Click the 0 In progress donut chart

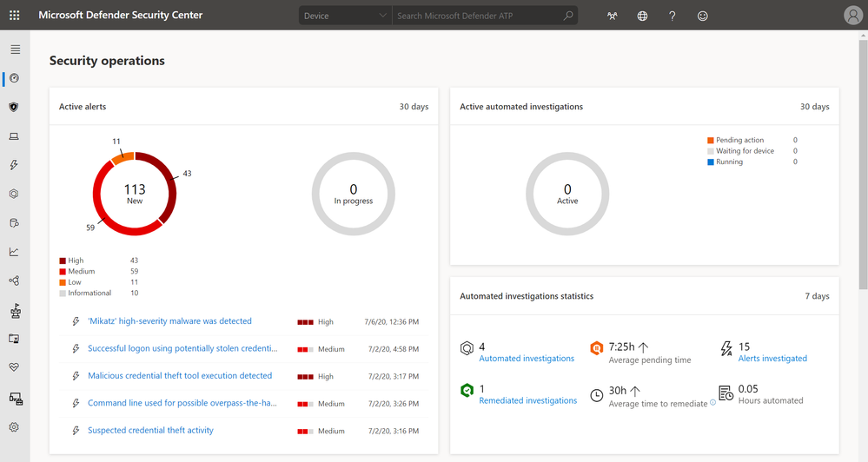[x=353, y=194]
